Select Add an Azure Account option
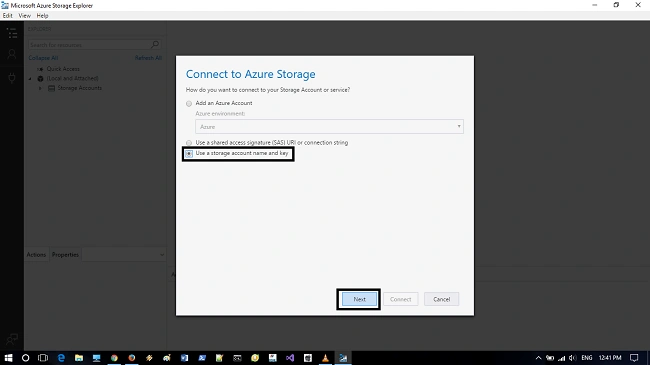The height and width of the screenshot is (365, 650). coord(189,103)
